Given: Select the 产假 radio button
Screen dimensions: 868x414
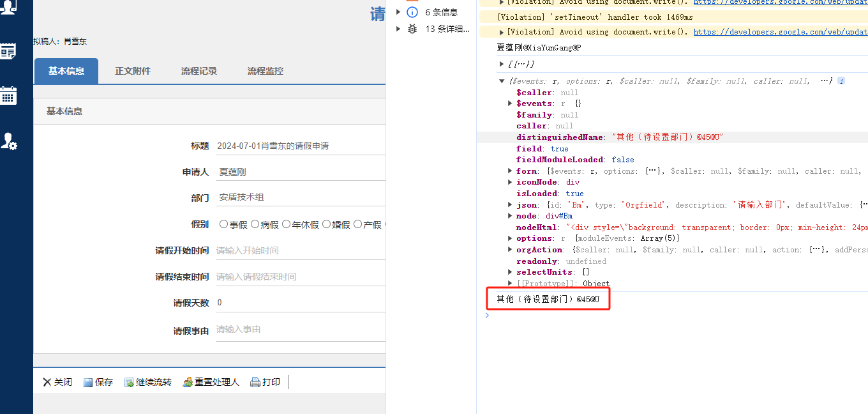Looking at the screenshot, I should 357,224.
